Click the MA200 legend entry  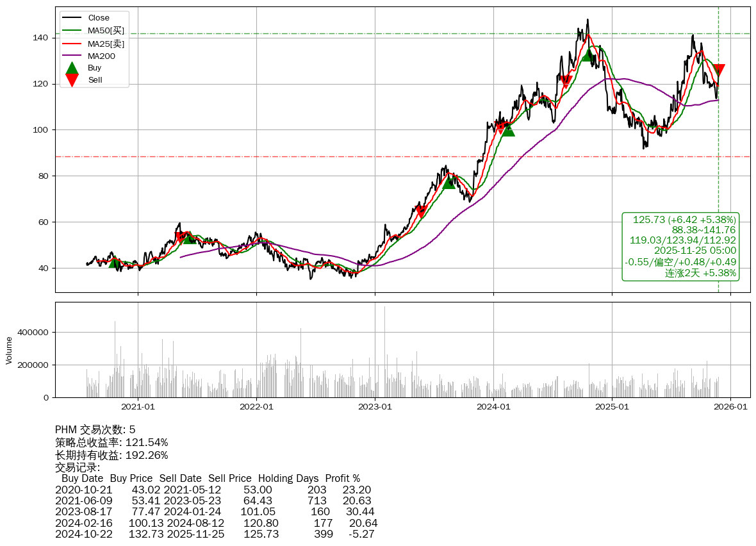pyautogui.click(x=101, y=56)
